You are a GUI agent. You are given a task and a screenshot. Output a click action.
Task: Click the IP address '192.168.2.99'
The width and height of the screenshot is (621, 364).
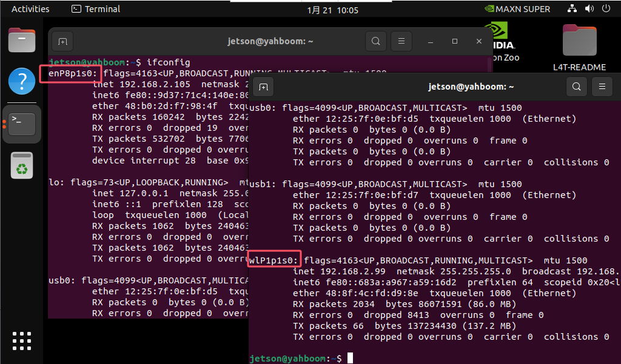(352, 271)
